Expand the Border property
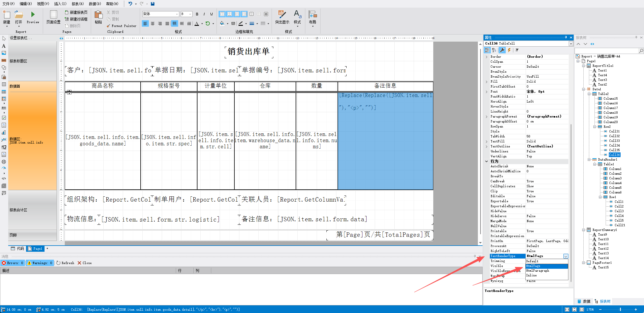The image size is (644, 313). click(487, 57)
